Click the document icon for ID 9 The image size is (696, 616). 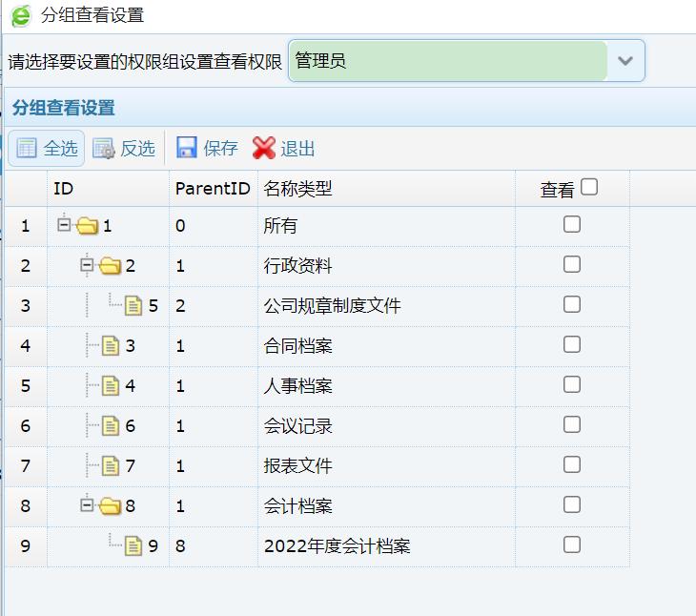pyautogui.click(x=133, y=546)
